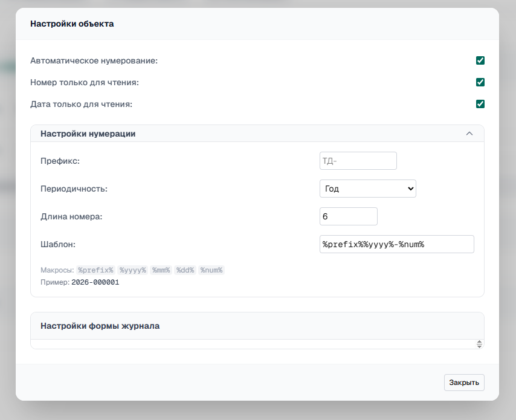Click the Настройки объекта dialog title

pyautogui.click(x=72, y=24)
